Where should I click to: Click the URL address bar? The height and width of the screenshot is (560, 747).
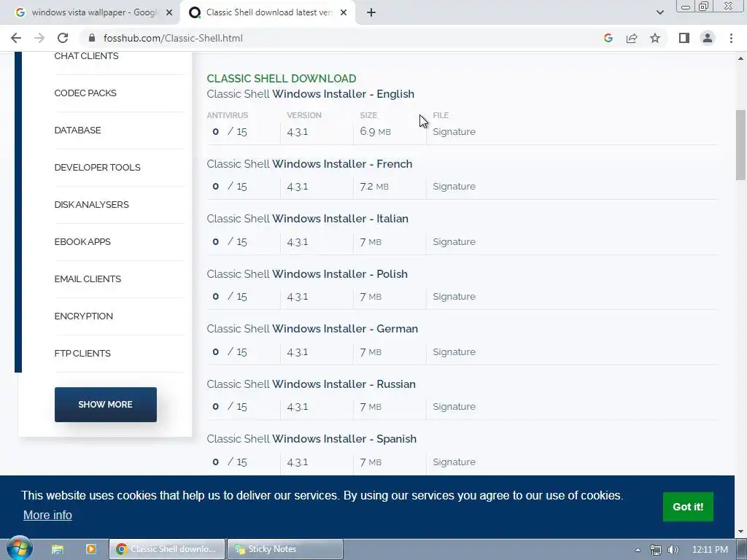click(343, 38)
